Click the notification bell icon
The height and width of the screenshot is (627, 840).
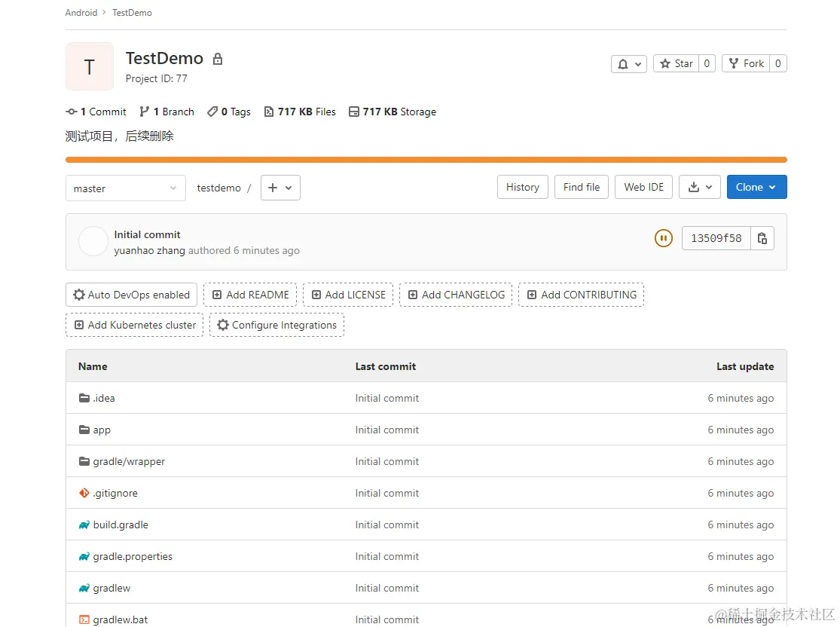click(630, 64)
